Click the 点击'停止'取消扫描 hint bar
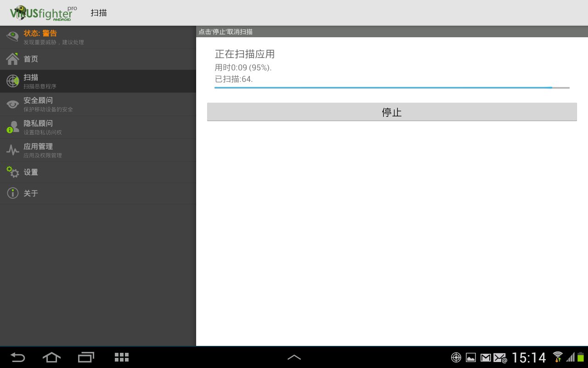The image size is (588, 368). point(392,32)
